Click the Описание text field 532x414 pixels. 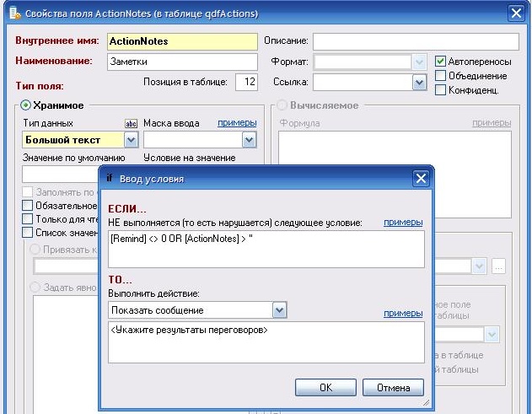(x=416, y=41)
